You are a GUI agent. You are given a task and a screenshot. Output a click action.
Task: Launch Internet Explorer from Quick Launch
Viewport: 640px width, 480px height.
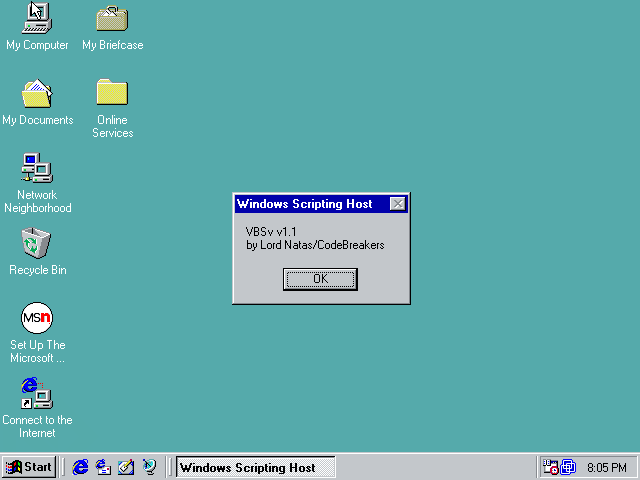80,467
